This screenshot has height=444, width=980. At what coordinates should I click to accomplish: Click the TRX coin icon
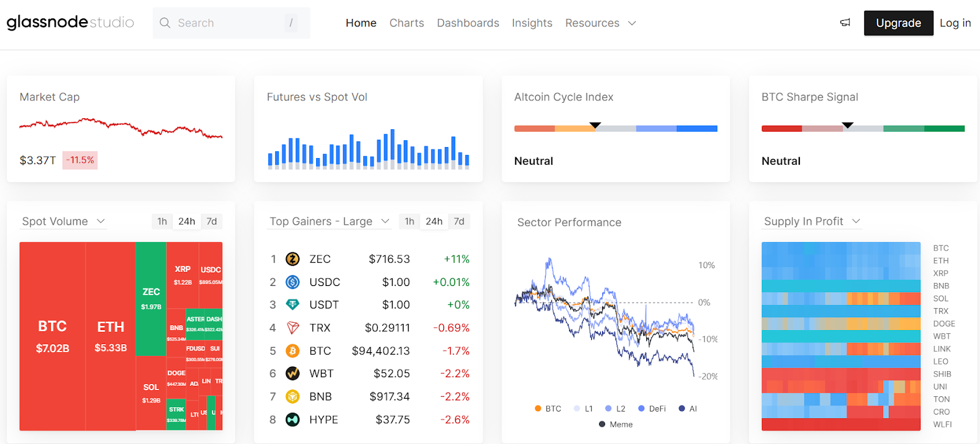point(293,328)
